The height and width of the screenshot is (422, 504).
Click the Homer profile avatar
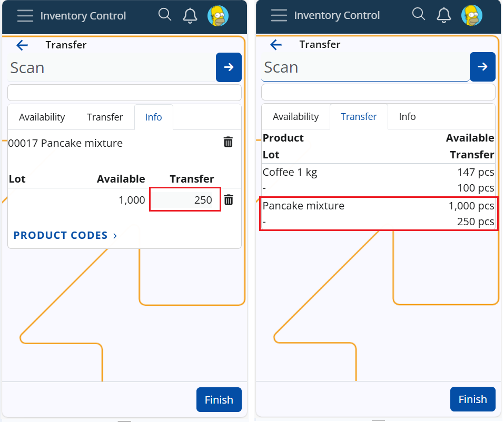coord(218,15)
